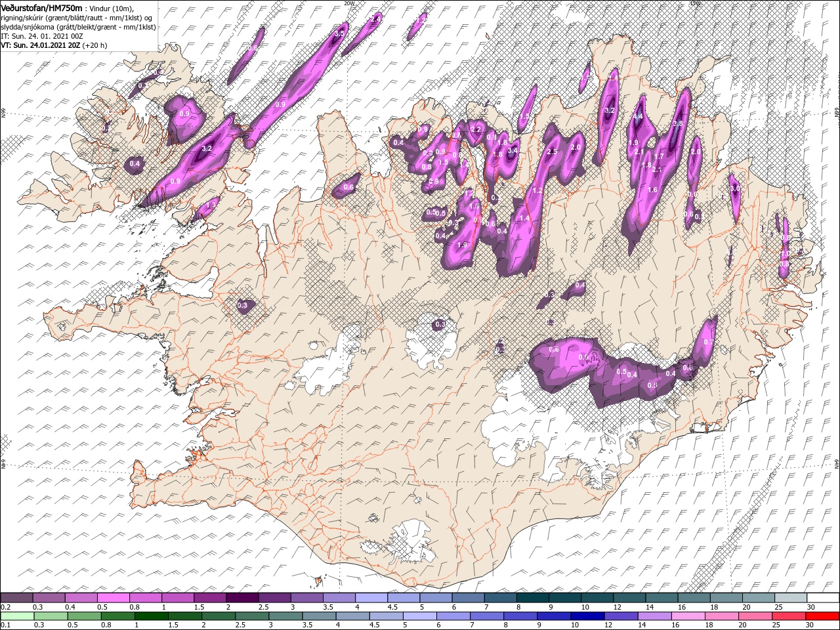The width and height of the screenshot is (840, 630).
Task: Pick bottom-row swatch between 14 and 16
Action: (x=655, y=616)
